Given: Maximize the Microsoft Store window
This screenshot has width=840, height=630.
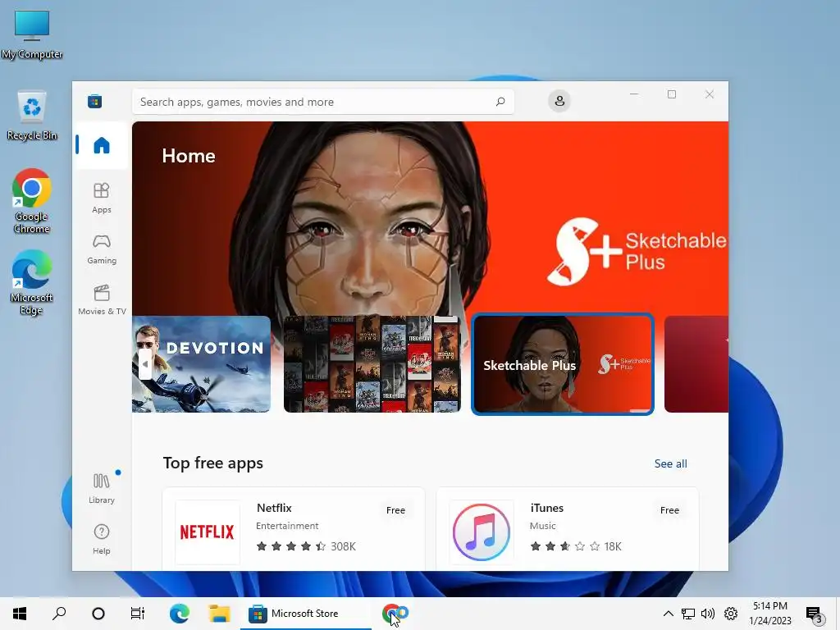Looking at the screenshot, I should click(672, 94).
